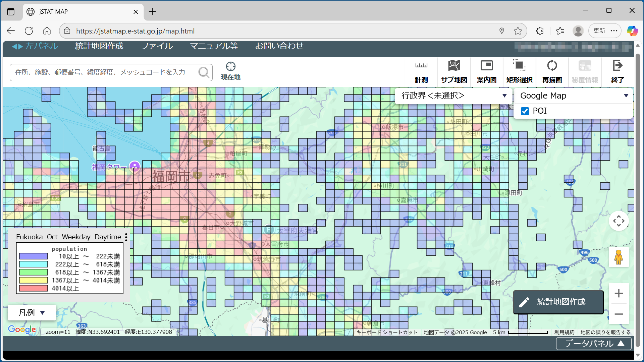644x362 pixels.
Task: Uncheck the POI checkbox
Action: [x=525, y=111]
